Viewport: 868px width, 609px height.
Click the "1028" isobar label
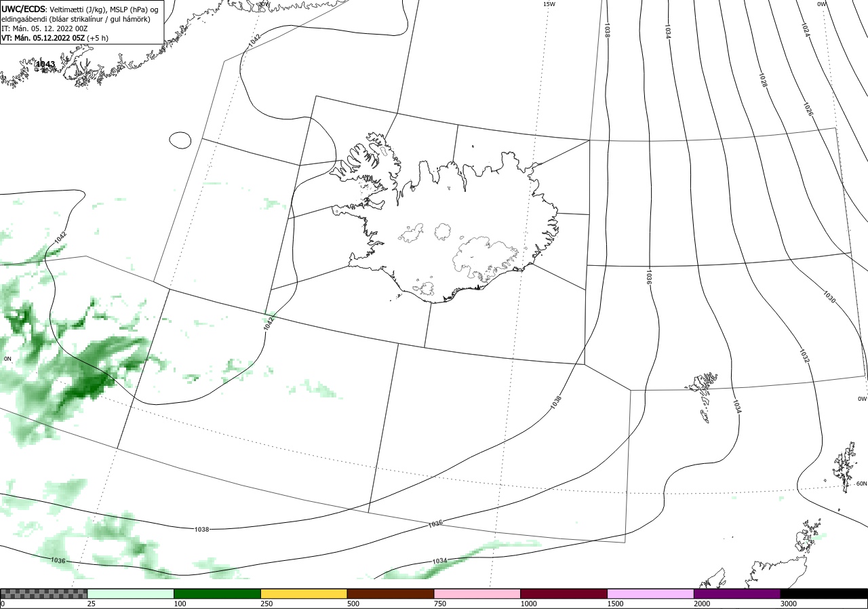(x=763, y=79)
